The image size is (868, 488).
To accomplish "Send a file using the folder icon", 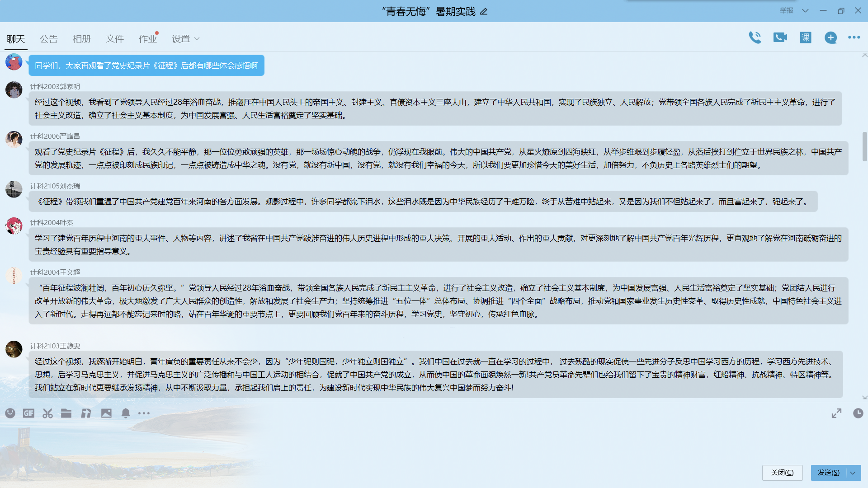I will coord(66,413).
